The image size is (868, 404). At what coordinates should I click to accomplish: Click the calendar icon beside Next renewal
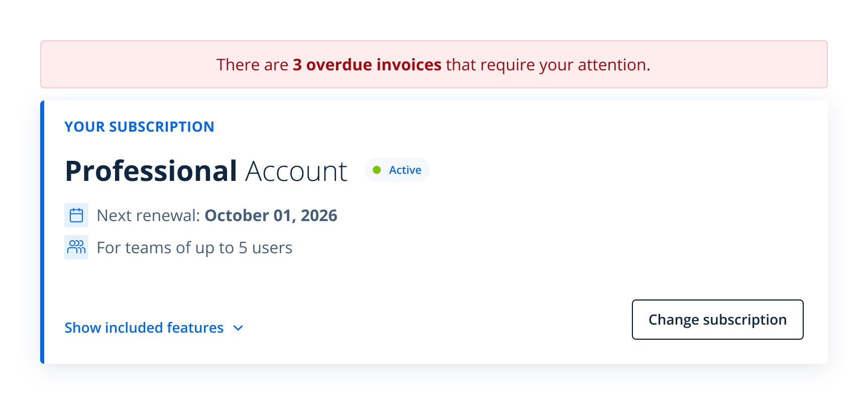[x=76, y=215]
